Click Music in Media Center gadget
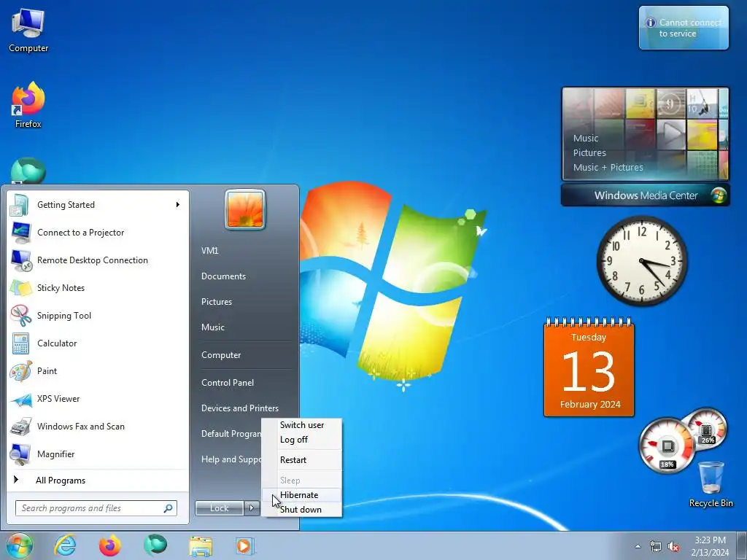Screen dimensions: 747x560 (x=586, y=138)
